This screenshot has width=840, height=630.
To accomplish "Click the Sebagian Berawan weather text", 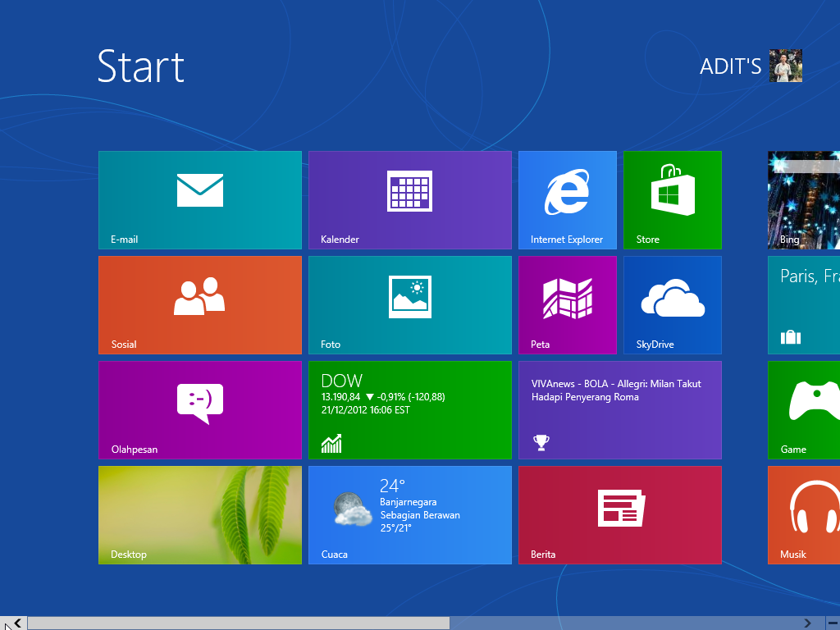I will 420,515.
